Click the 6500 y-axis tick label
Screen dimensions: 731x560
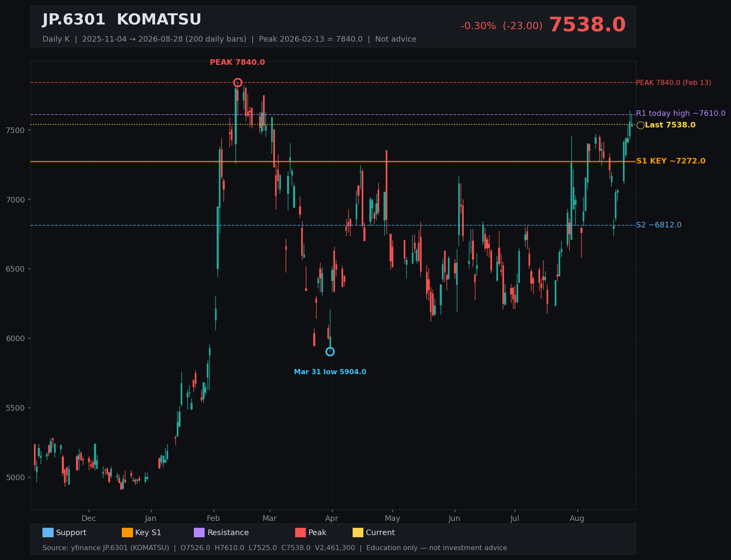[x=15, y=269]
